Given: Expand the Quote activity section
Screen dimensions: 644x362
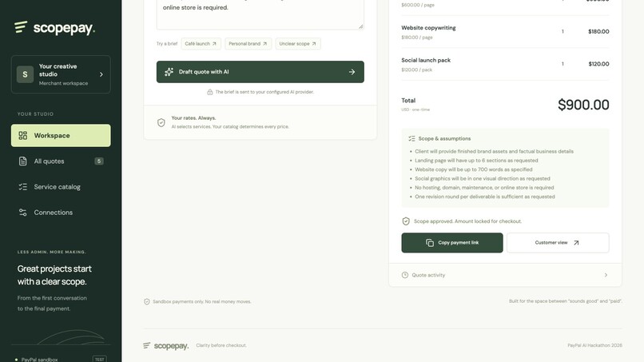Looking at the screenshot, I should [505, 275].
